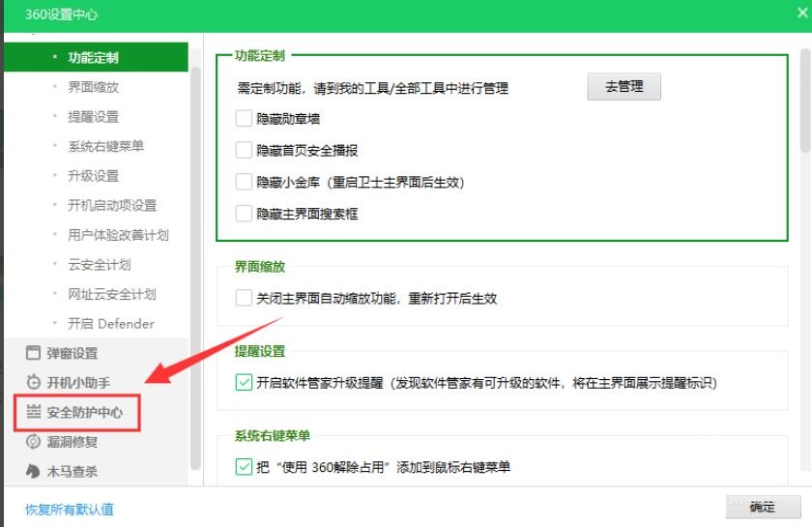Toggle 隐藏主界面搜索框 checkbox
Screen dimensions: 812x527
click(x=244, y=214)
